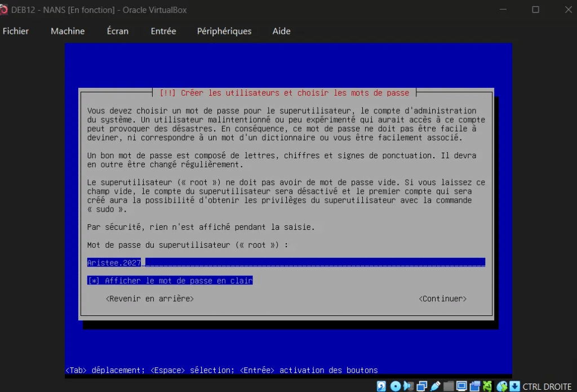Click the root password input field

pyautogui.click(x=286, y=262)
